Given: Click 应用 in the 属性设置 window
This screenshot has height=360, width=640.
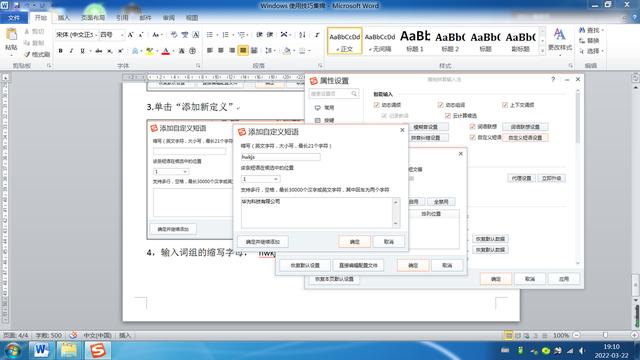Looking at the screenshot, I should click(x=564, y=279).
